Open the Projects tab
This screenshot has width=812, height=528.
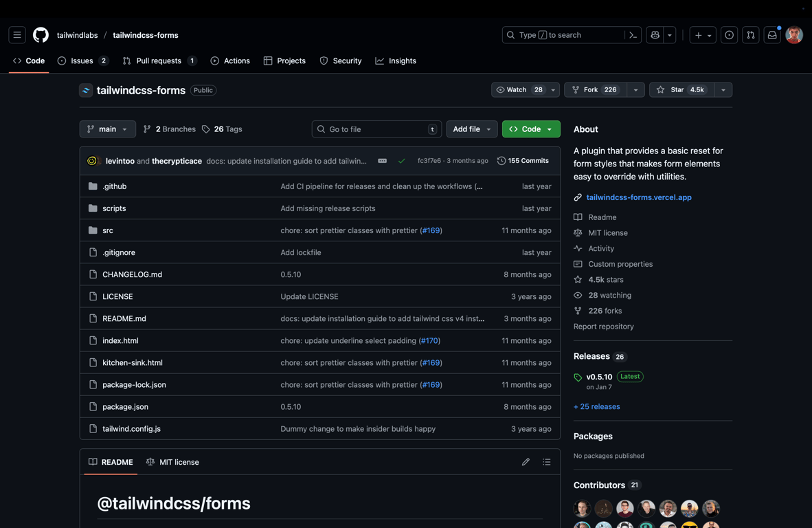[285, 60]
